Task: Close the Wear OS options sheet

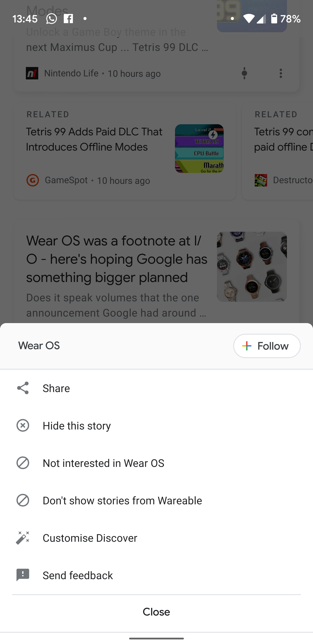Action: tap(156, 612)
